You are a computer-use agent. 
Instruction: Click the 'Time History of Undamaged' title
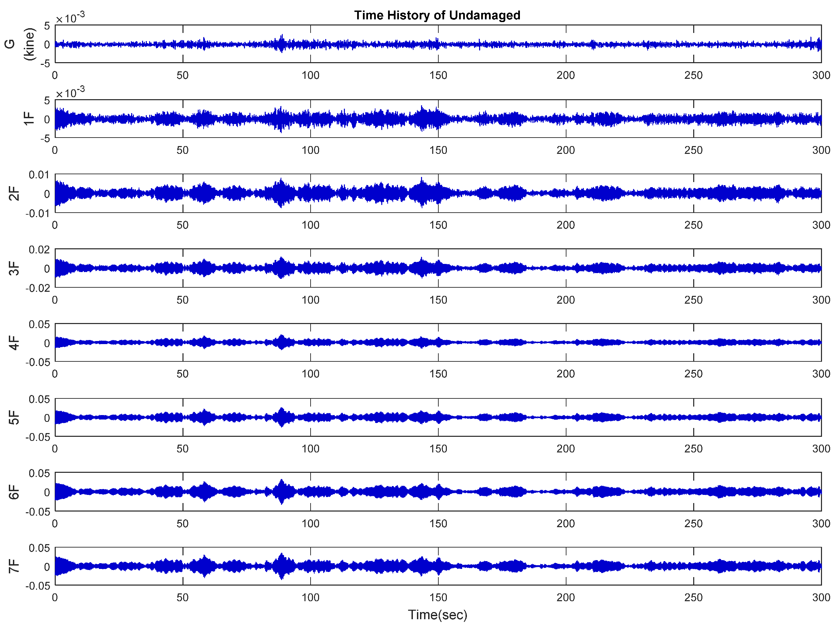tap(437, 15)
